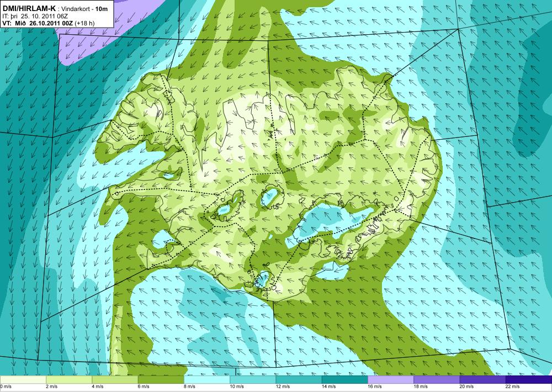Click the '8 m/s' legend label

click(190, 386)
